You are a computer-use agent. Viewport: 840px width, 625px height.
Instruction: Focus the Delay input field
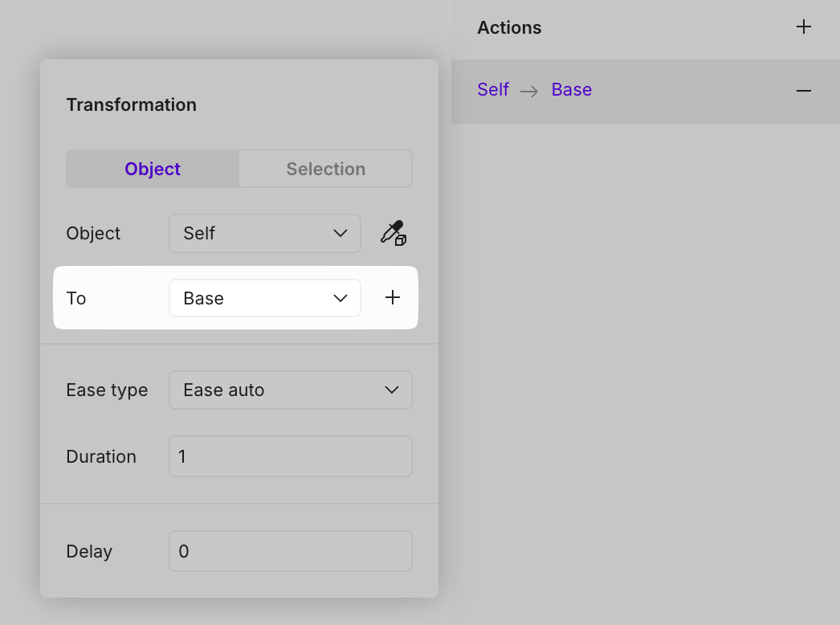[290, 551]
